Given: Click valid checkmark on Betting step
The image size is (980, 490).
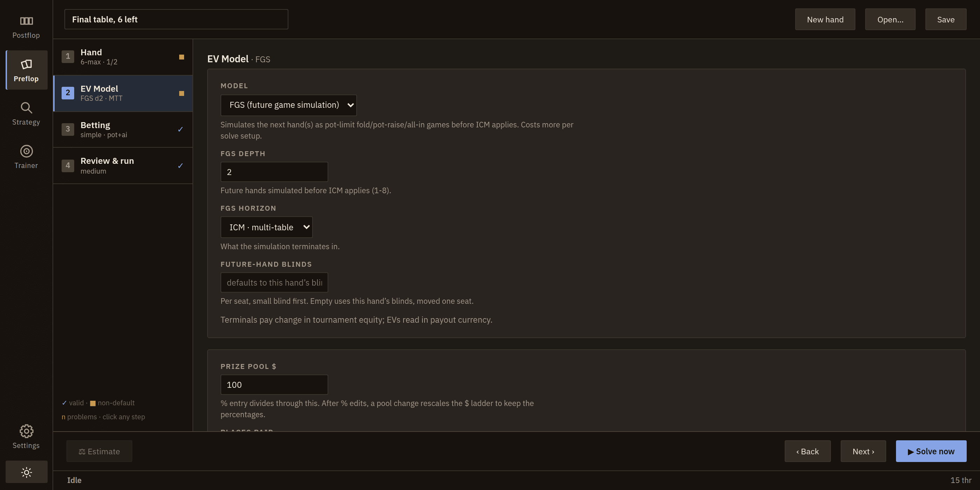Looking at the screenshot, I should (180, 129).
